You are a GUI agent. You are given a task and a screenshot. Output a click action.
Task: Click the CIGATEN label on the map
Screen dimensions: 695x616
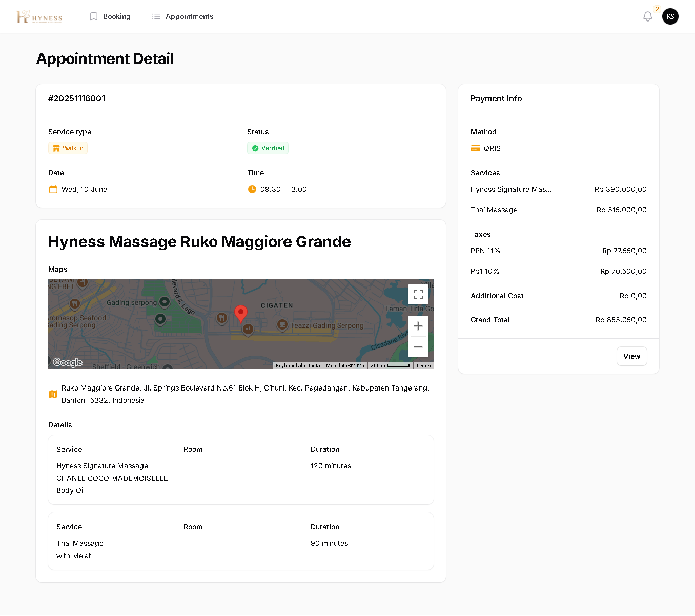tap(277, 305)
